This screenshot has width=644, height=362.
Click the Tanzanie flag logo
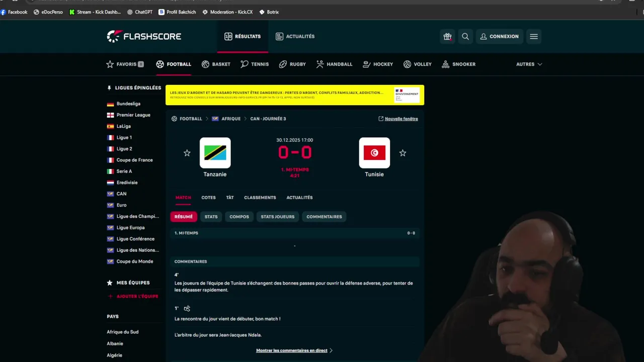215,153
